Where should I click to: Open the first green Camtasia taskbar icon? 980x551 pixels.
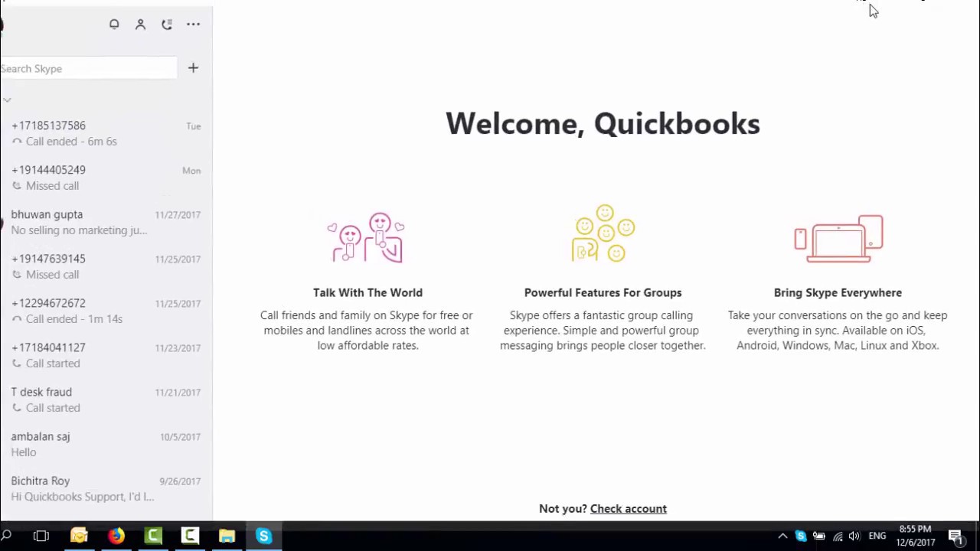click(x=153, y=536)
